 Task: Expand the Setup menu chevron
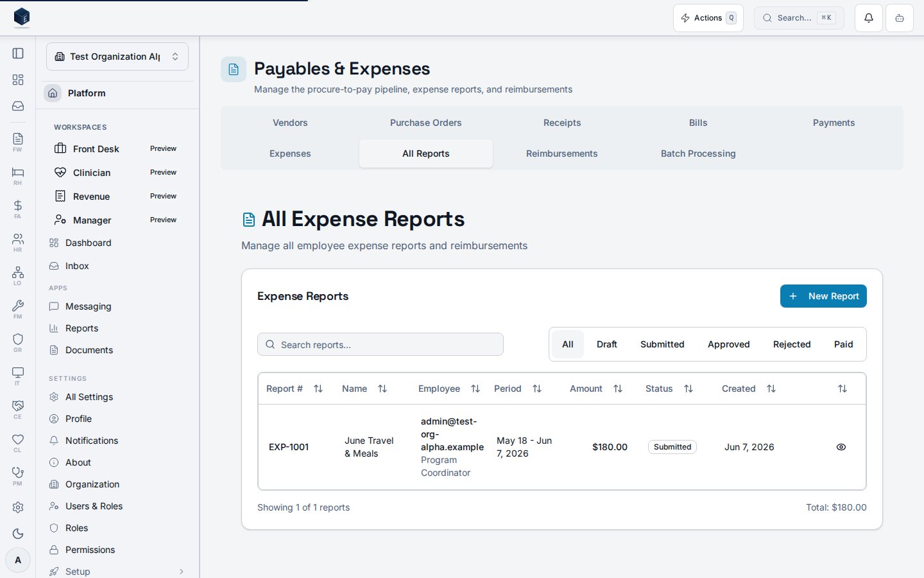[182, 572]
